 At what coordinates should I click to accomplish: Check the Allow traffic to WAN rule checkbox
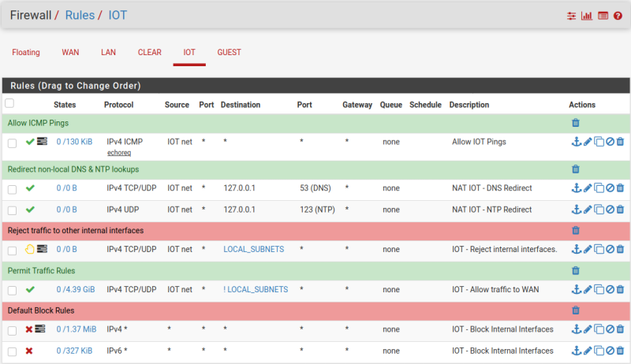point(12,291)
